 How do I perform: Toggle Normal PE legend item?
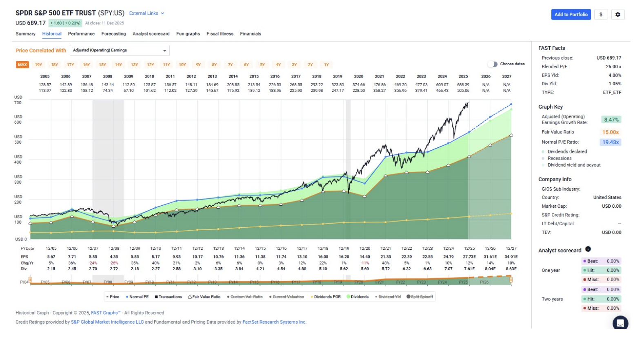click(137, 297)
